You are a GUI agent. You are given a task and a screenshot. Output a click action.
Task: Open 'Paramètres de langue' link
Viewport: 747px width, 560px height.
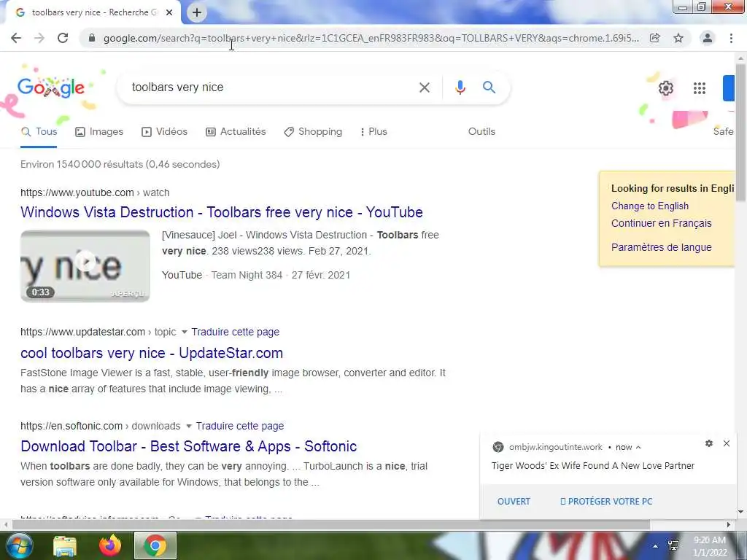[661, 248]
